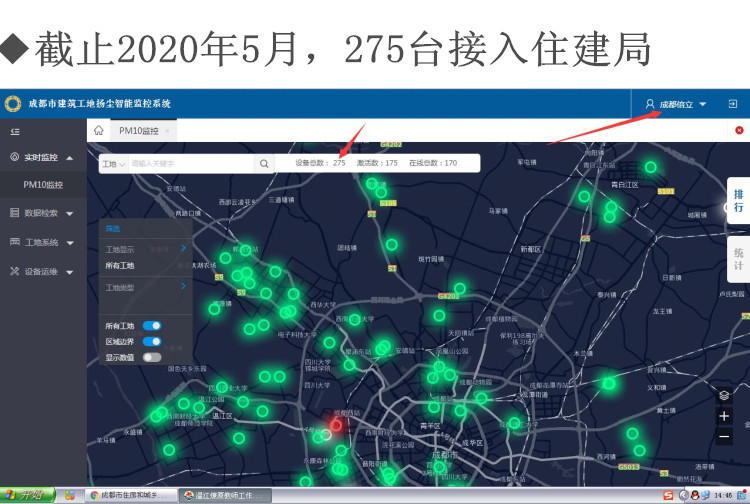Zoom out the map with minus
Screen dimensions: 750x504
click(x=724, y=436)
